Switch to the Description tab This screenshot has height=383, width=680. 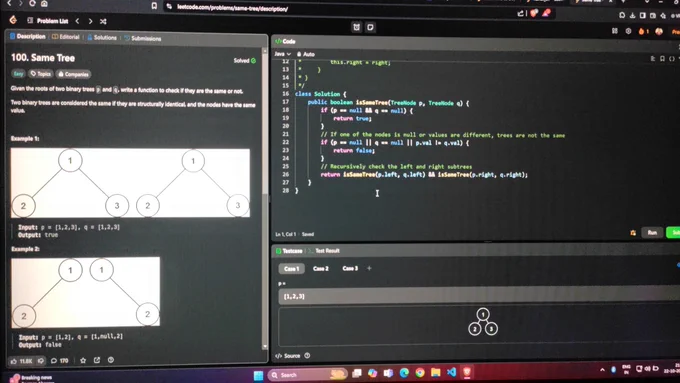pyautogui.click(x=28, y=36)
